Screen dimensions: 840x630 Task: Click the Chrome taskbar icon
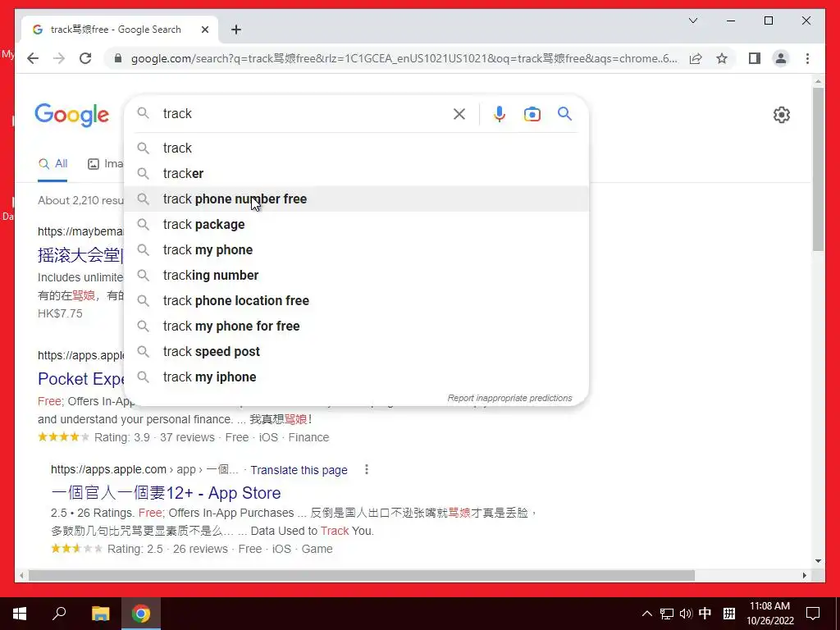141,614
